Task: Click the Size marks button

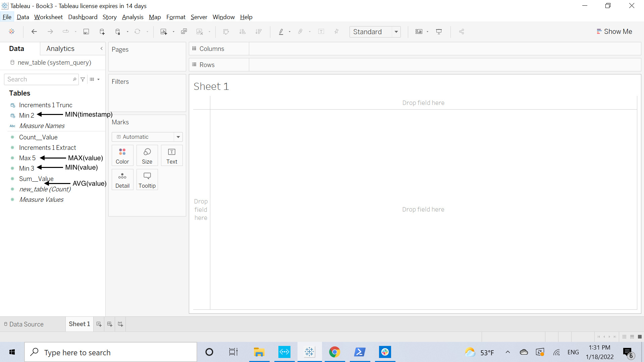Action: 147,156
